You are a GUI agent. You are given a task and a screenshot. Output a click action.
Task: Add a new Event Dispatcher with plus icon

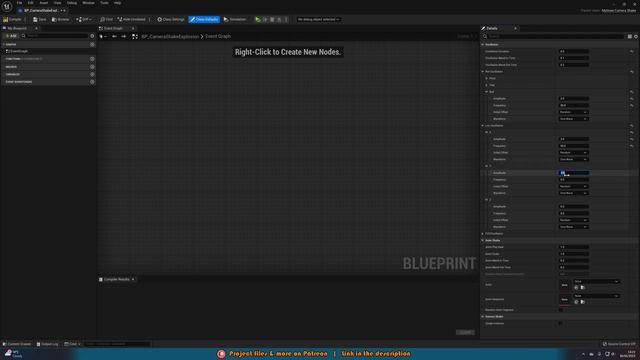tap(92, 82)
